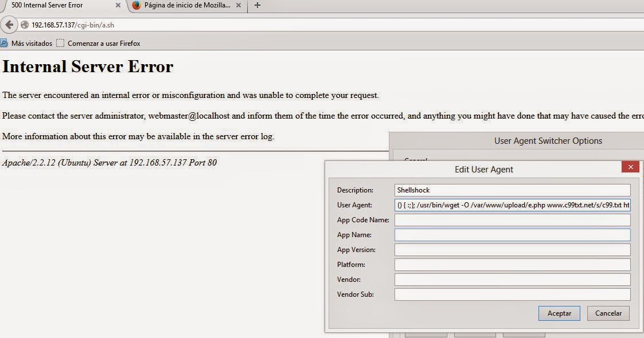This screenshot has height=338, width=644.
Task: Click the Vendor Sub input field
Action: 513,294
